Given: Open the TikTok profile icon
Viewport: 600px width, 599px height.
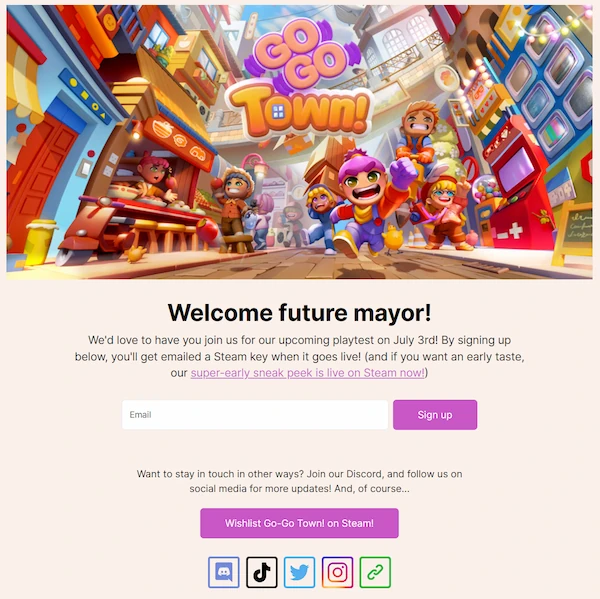Looking at the screenshot, I should tap(262, 572).
